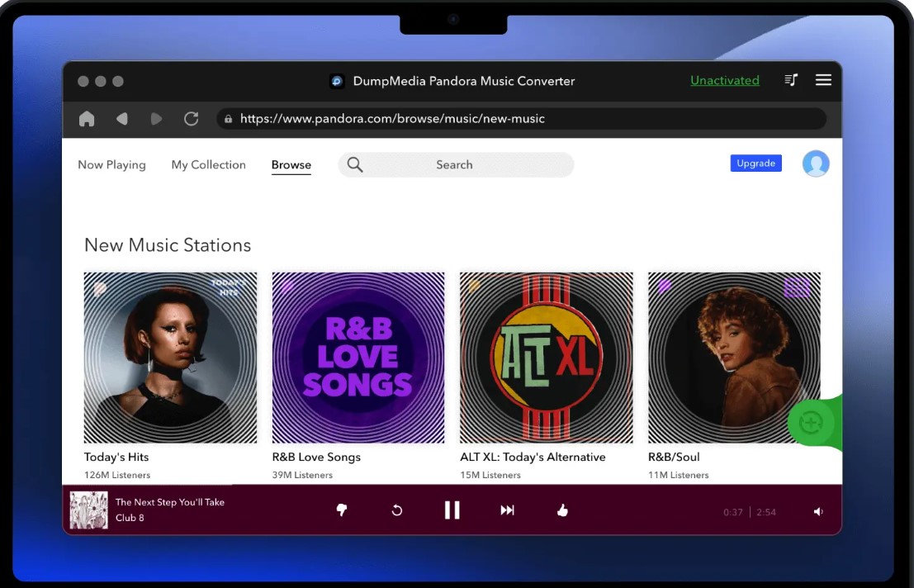Replay the current song
914x588 pixels.
[396, 510]
